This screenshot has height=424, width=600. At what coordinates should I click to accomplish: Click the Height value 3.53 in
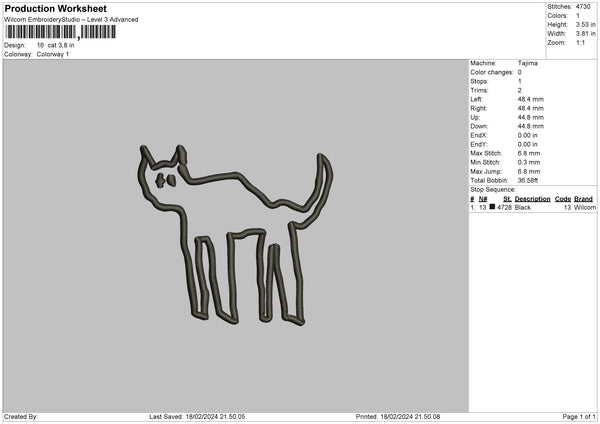pyautogui.click(x=585, y=24)
